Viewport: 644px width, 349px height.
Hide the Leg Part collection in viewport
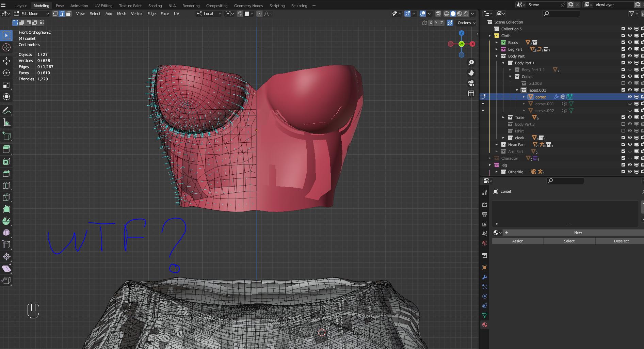(630, 49)
